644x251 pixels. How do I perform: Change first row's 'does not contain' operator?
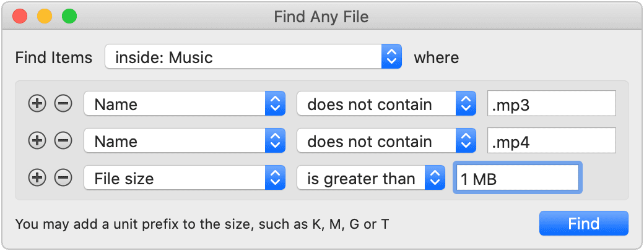386,104
